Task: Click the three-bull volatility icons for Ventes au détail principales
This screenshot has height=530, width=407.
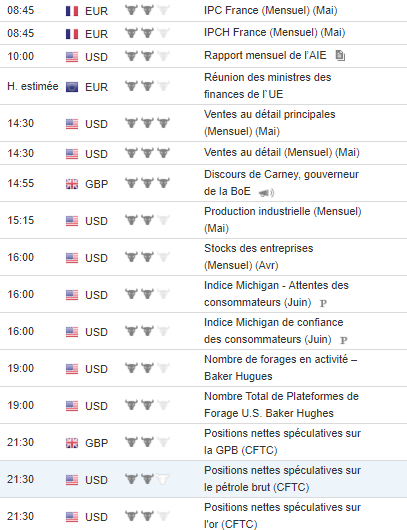Action: pyautogui.click(x=147, y=123)
